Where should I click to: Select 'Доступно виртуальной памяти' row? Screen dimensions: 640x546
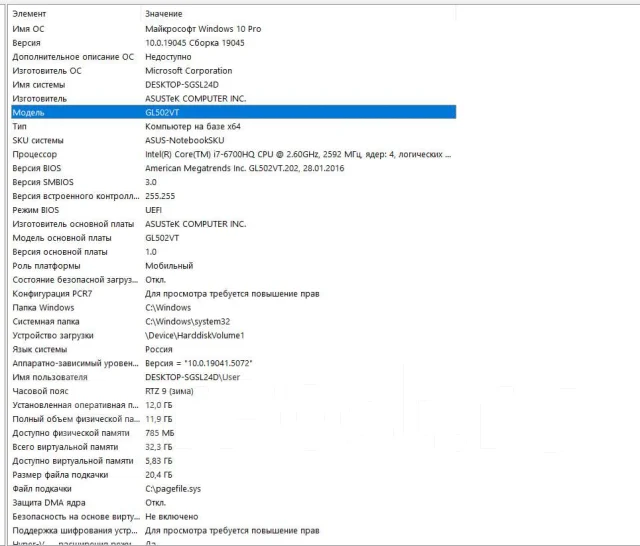pyautogui.click(x=233, y=461)
